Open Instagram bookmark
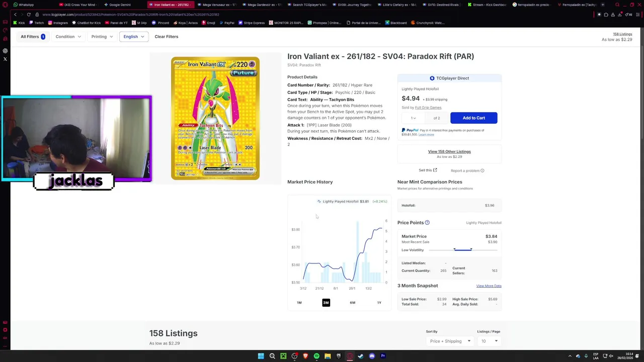 click(x=58, y=23)
